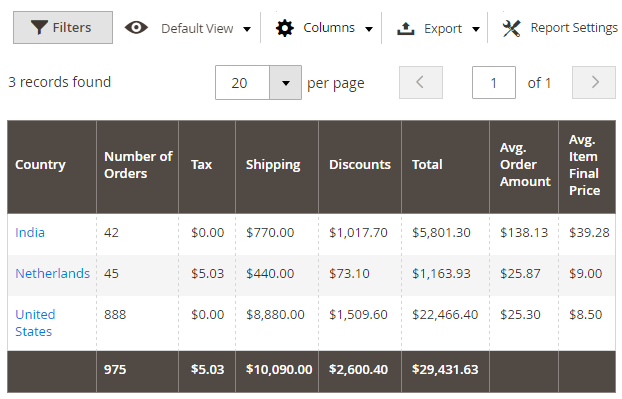This screenshot has width=622, height=399.
Task: Go to the previous page
Action: click(x=420, y=82)
